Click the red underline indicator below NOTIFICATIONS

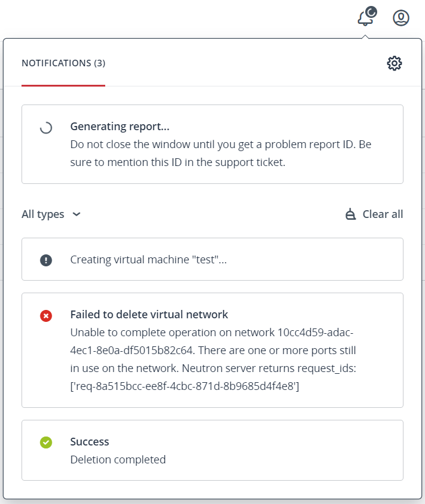click(63, 86)
